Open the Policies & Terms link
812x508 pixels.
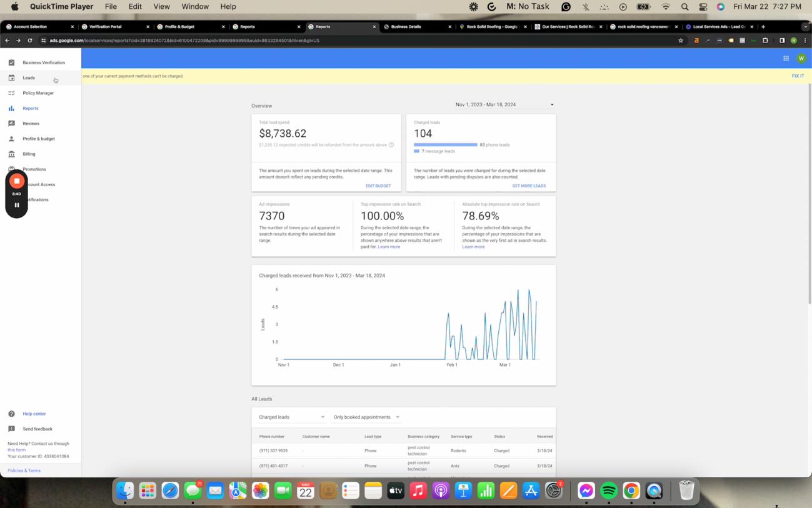[24, 471]
